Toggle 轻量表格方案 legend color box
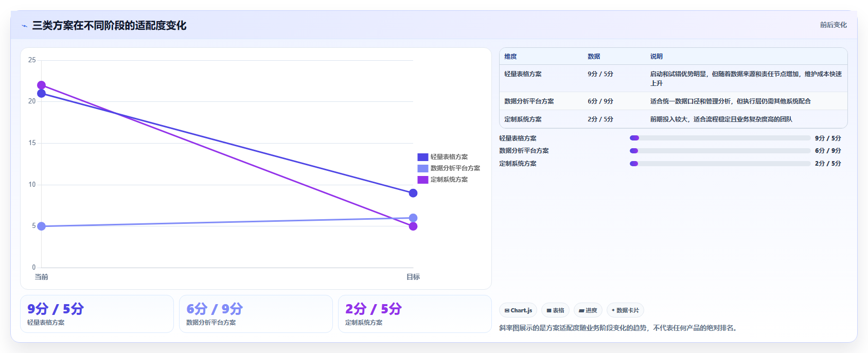The height and width of the screenshot is (353, 868). 423,157
